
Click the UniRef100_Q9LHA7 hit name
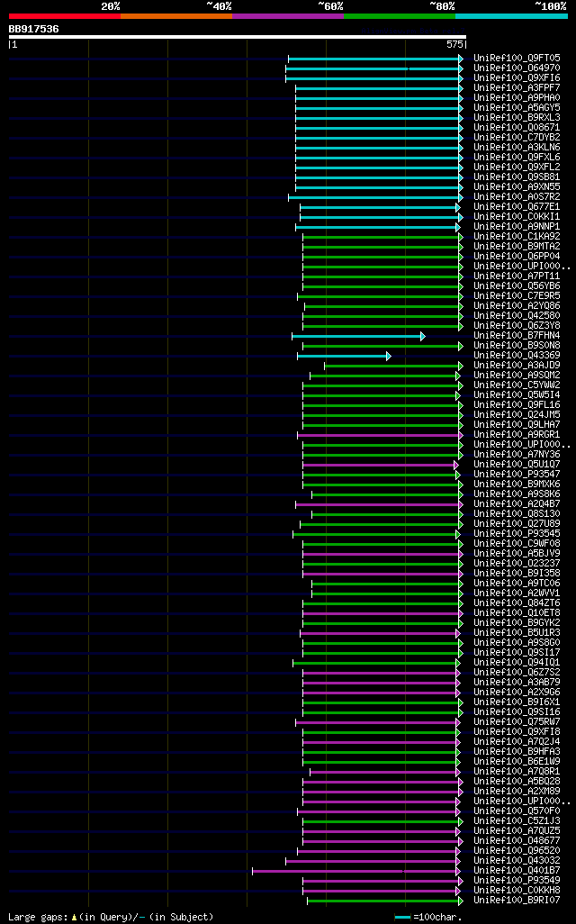tap(517, 424)
